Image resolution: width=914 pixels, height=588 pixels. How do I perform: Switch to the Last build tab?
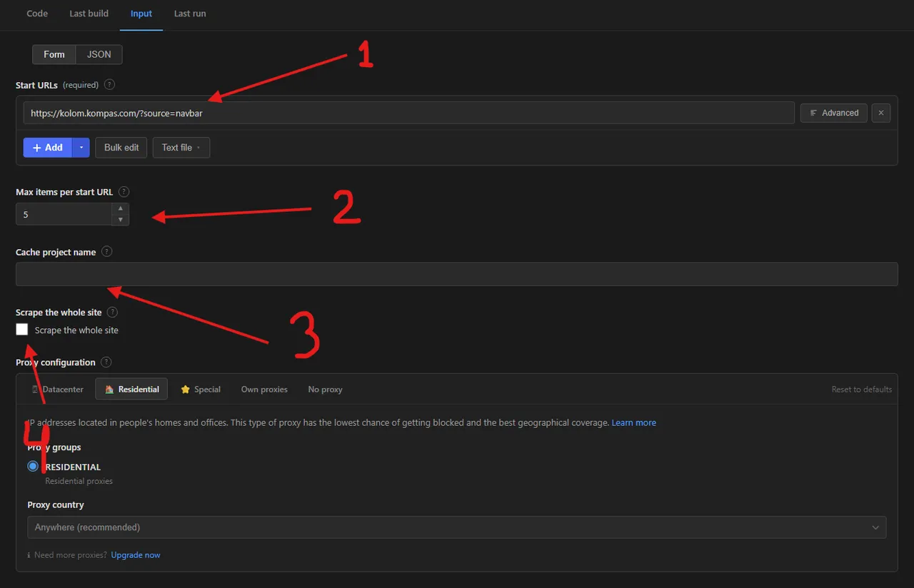click(89, 14)
